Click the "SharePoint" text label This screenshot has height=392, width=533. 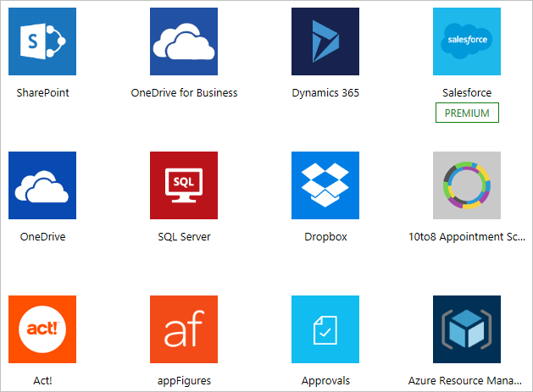pyautogui.click(x=43, y=93)
